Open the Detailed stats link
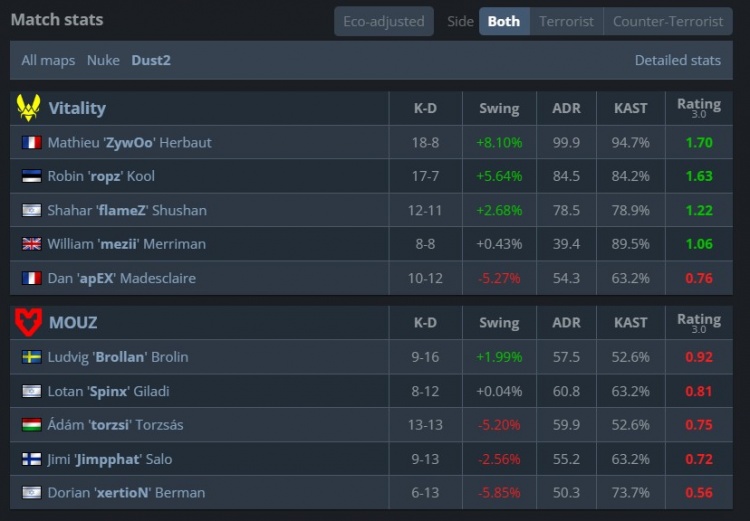 (677, 60)
